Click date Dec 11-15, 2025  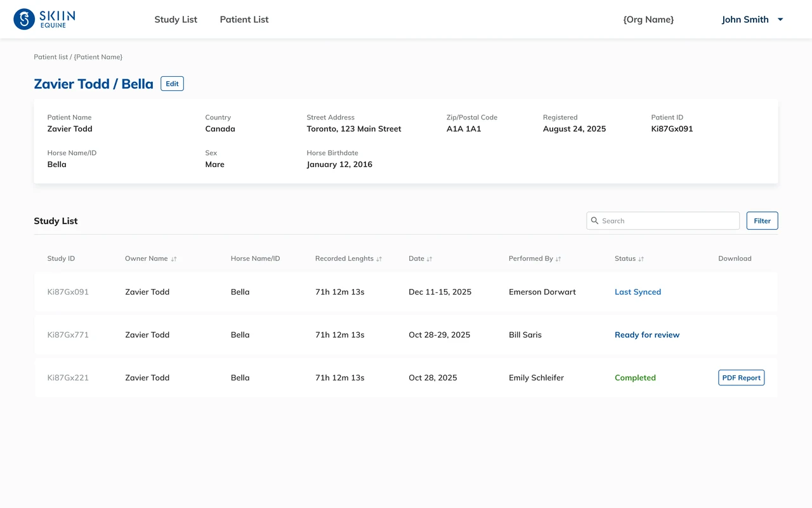[x=440, y=292]
